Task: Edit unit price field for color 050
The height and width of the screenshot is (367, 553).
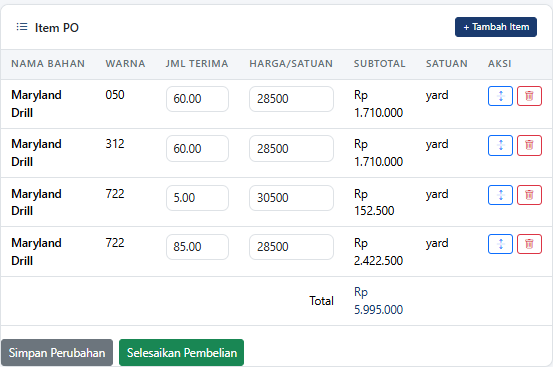Action: pos(291,99)
